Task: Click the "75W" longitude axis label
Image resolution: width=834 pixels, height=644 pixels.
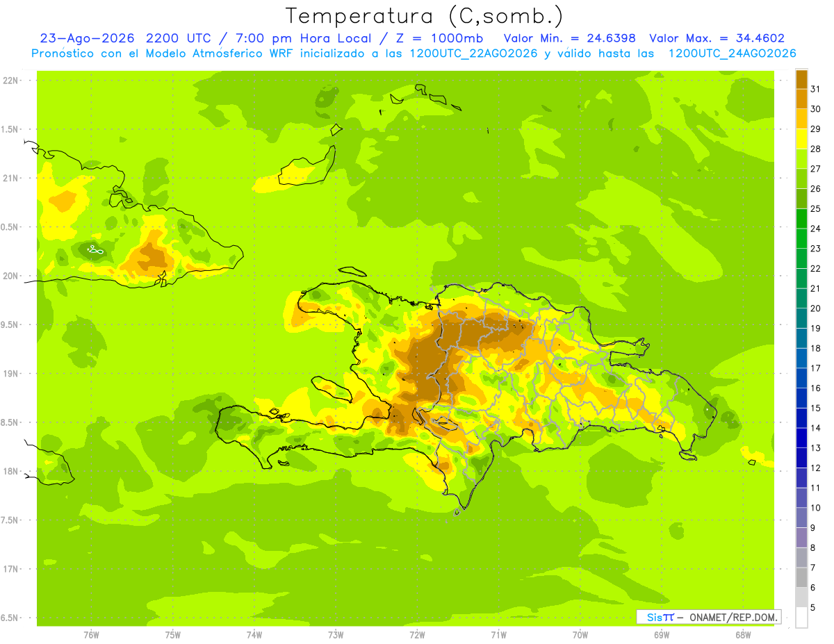Action: 172,635
